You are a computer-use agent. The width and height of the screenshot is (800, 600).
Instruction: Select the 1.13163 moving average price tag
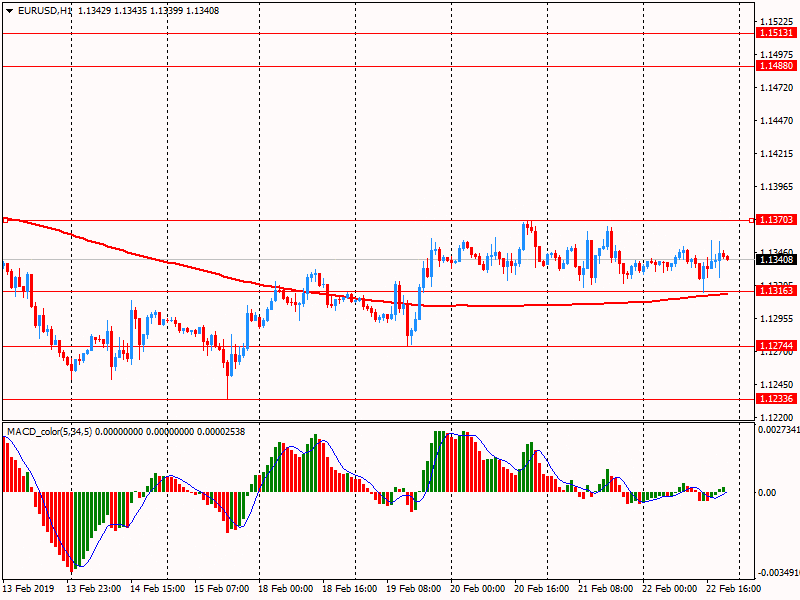pos(776,291)
